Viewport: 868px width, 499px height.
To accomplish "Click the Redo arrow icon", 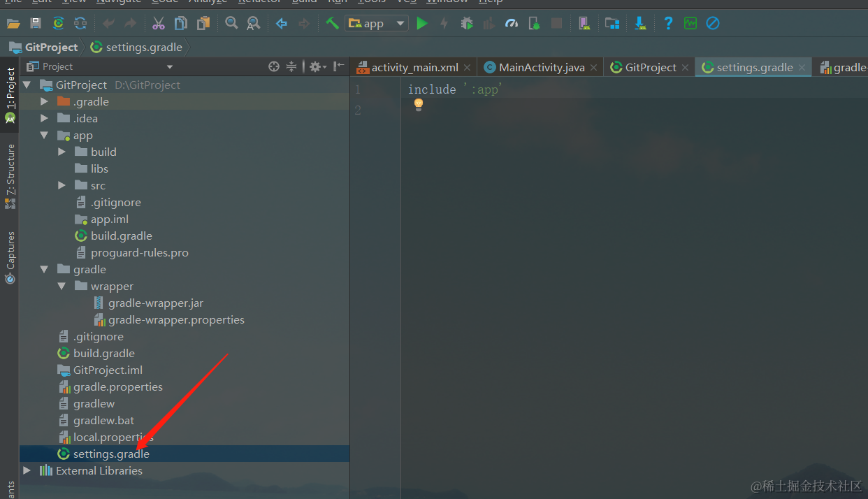I will [x=131, y=24].
